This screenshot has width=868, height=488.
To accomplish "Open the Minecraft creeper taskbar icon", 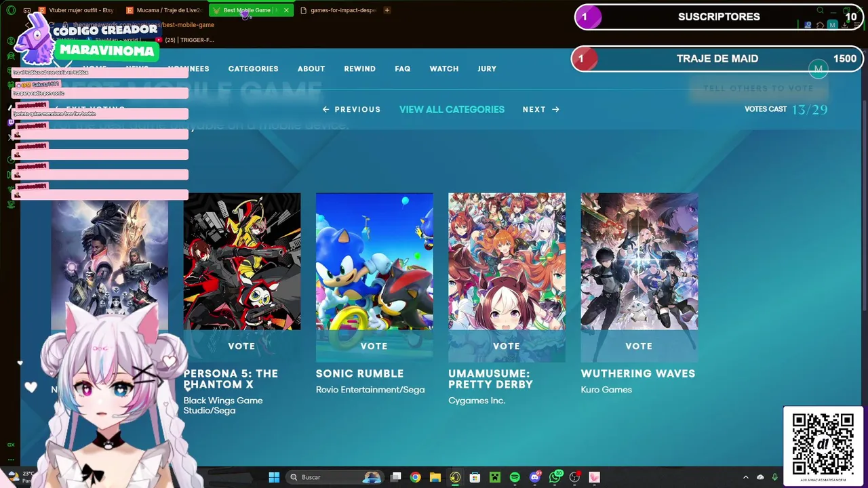I will (x=495, y=477).
